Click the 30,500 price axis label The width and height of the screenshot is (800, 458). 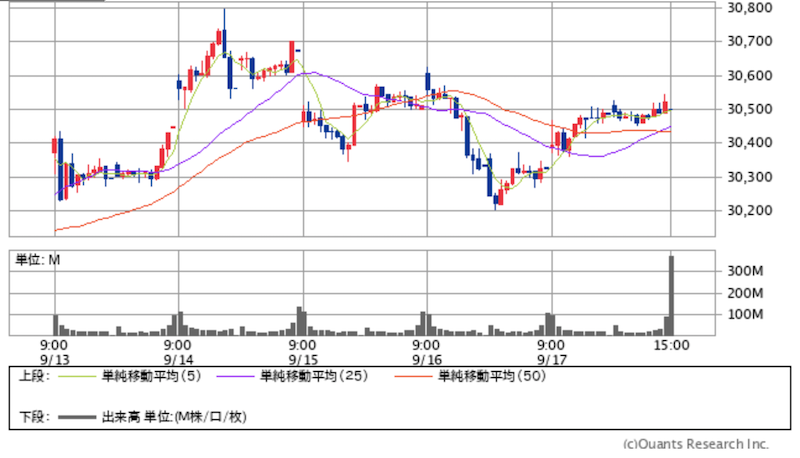pyautogui.click(x=749, y=109)
